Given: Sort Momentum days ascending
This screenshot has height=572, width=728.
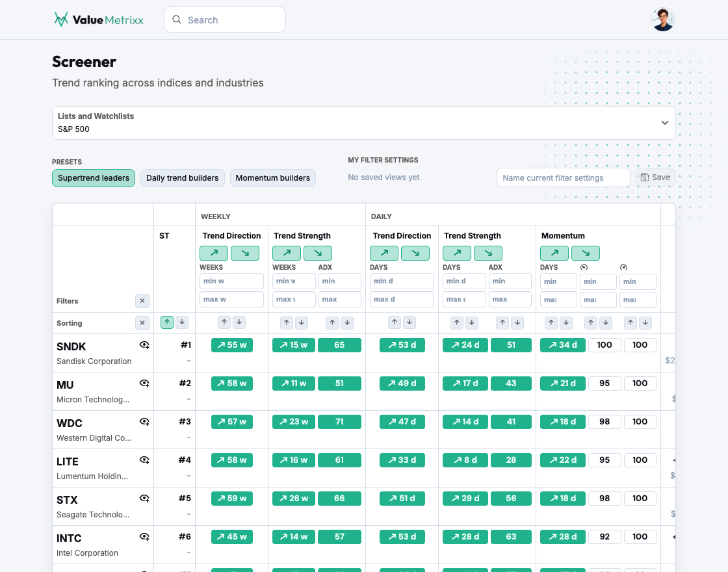Looking at the screenshot, I should point(551,322).
